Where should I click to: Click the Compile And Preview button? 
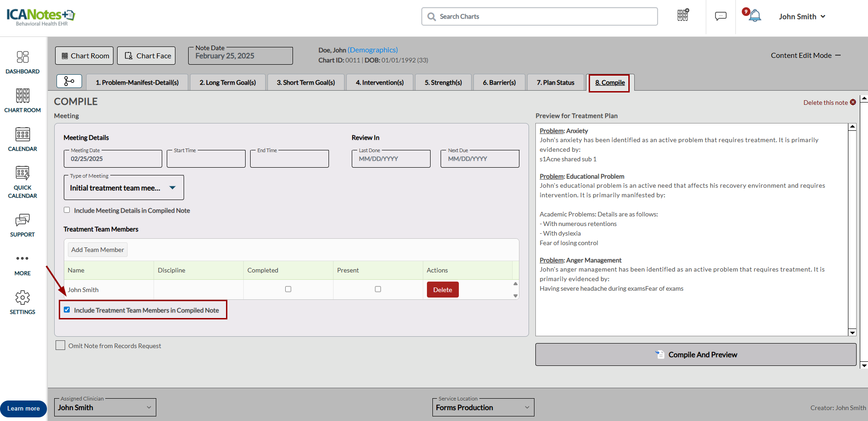pyautogui.click(x=695, y=354)
